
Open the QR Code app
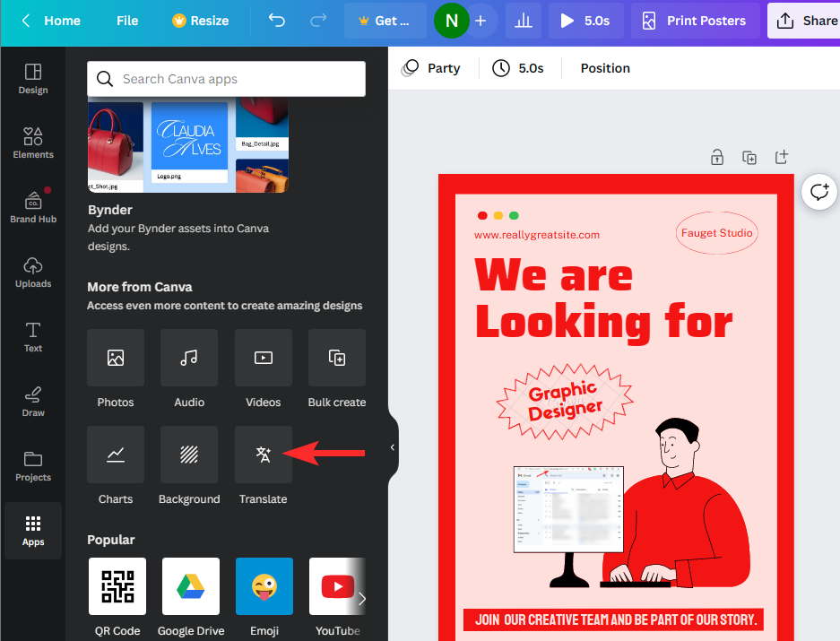117,586
